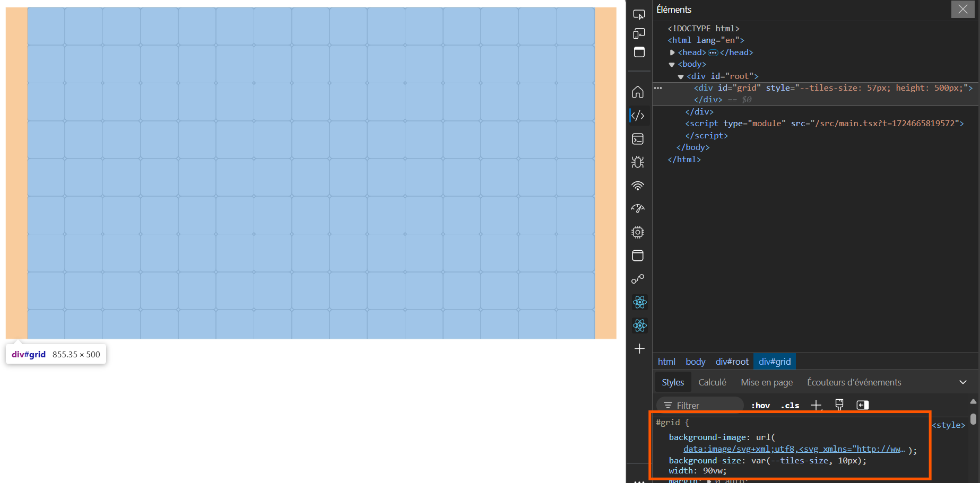Viewport: 980px width, 483px height.
Task: Open the data:image/svg+xml background URL link
Action: click(x=794, y=449)
